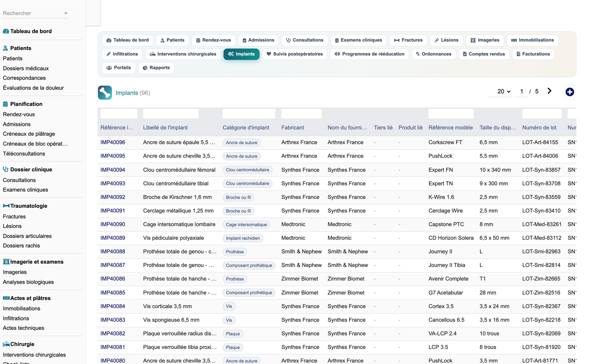Viewport: 589px width, 364px height.
Task: Open Actes techniques sidebar link
Action: click(x=23, y=328)
